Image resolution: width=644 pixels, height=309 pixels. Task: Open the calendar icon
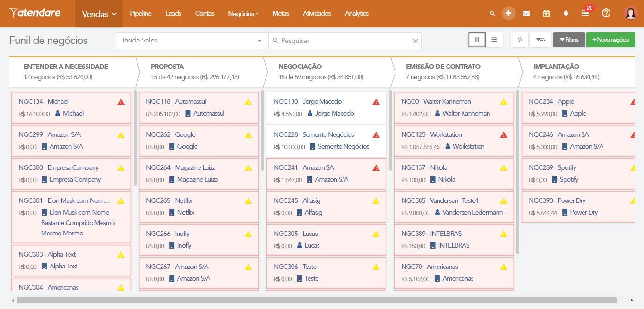[x=546, y=14]
